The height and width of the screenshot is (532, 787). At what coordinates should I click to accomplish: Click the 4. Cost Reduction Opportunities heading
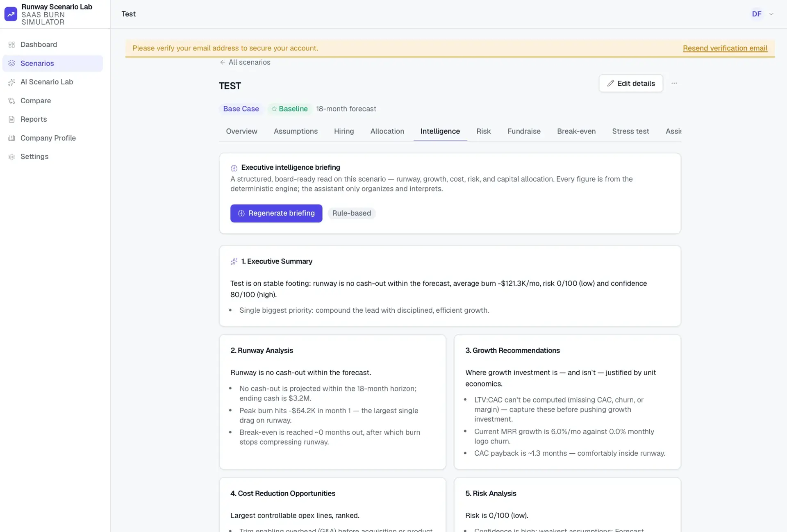click(x=283, y=493)
